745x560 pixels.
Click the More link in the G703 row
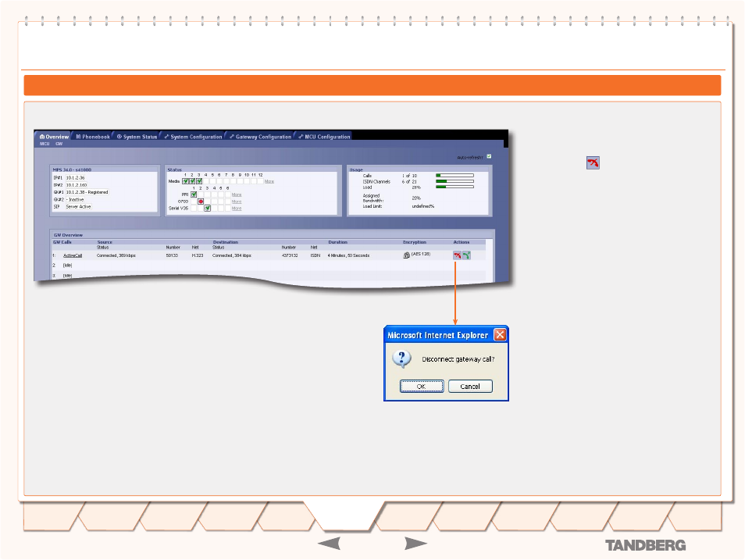[237, 202]
